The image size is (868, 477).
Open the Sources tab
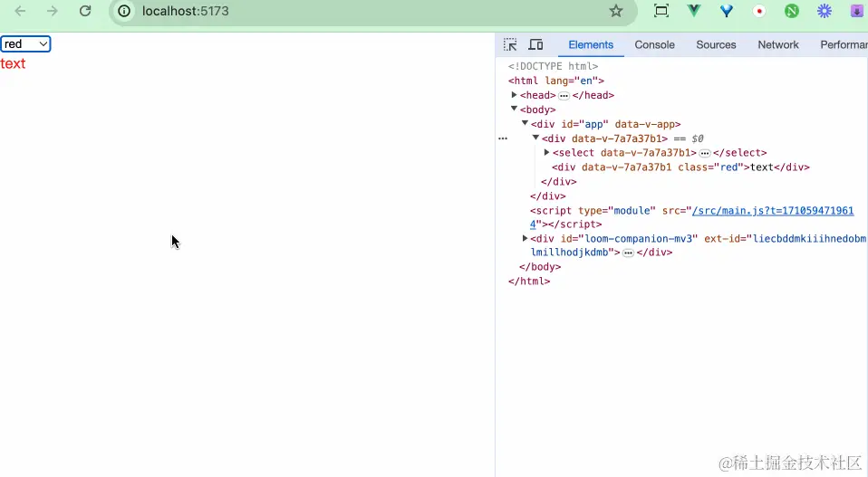(716, 44)
